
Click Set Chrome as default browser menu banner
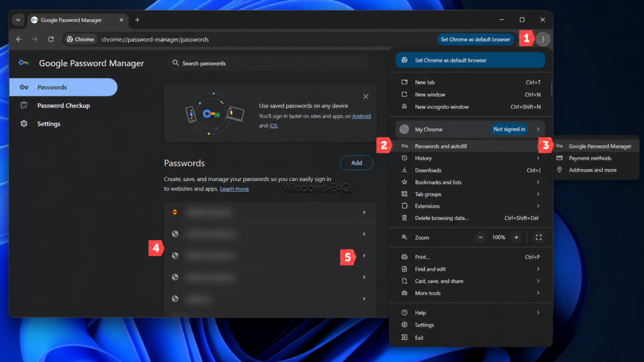(x=470, y=60)
